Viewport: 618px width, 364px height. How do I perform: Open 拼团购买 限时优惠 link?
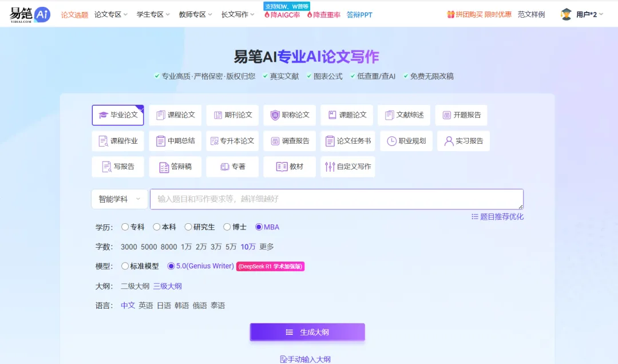pos(480,14)
